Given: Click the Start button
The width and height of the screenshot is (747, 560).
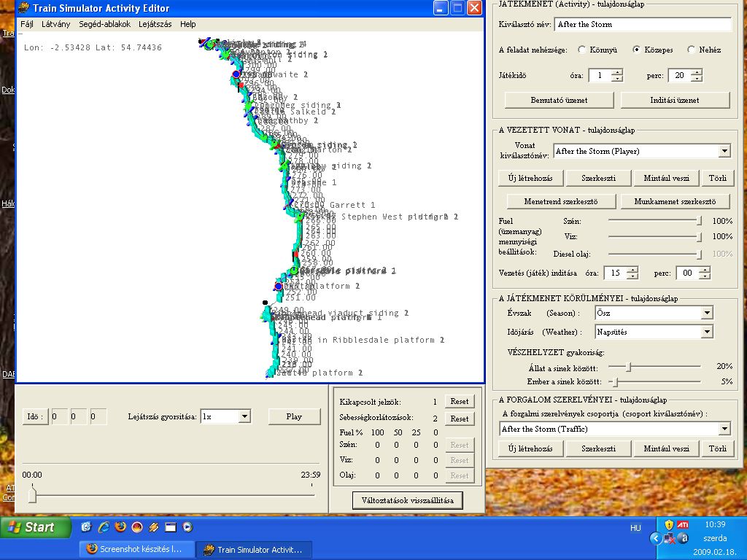Looking at the screenshot, I should pos(36,527).
